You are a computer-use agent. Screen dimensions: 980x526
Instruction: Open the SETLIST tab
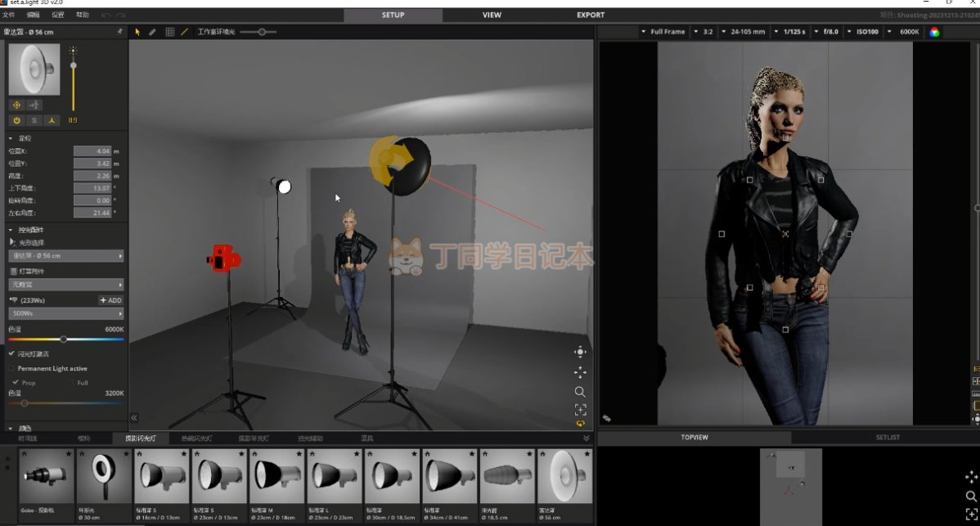pos(887,438)
